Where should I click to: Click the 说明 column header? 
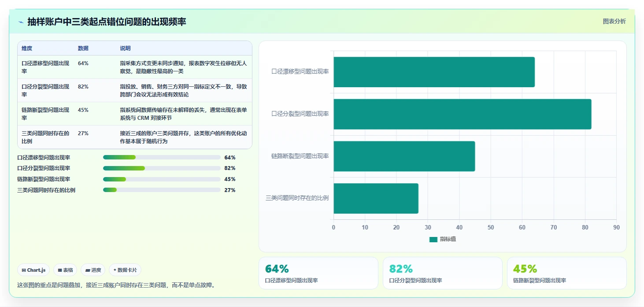click(x=126, y=48)
